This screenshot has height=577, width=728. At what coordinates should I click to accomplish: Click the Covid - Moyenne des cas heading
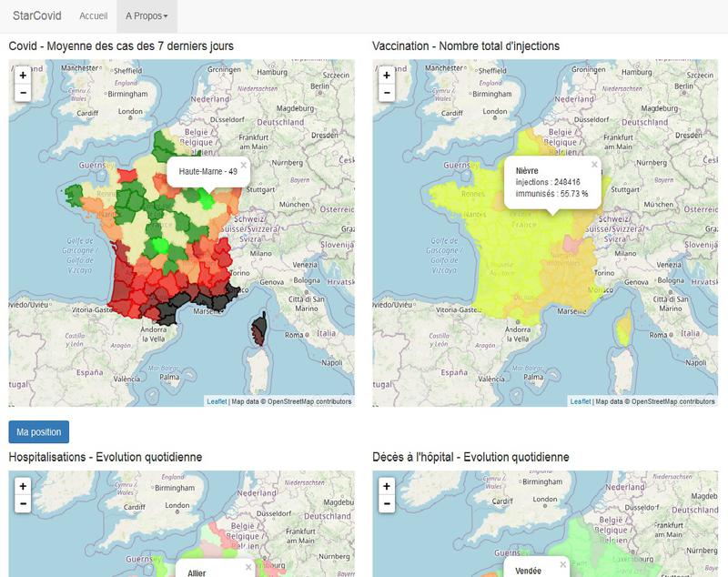click(x=121, y=46)
